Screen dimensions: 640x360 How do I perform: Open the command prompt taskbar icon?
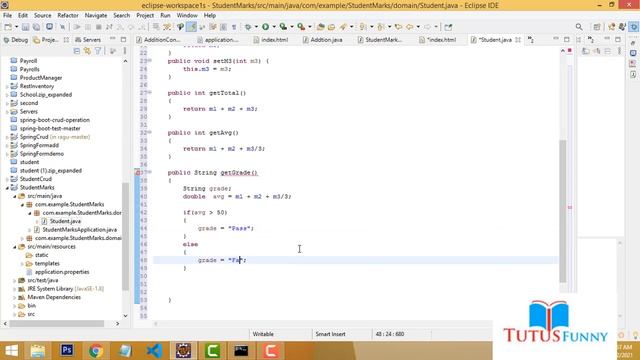click(241, 350)
